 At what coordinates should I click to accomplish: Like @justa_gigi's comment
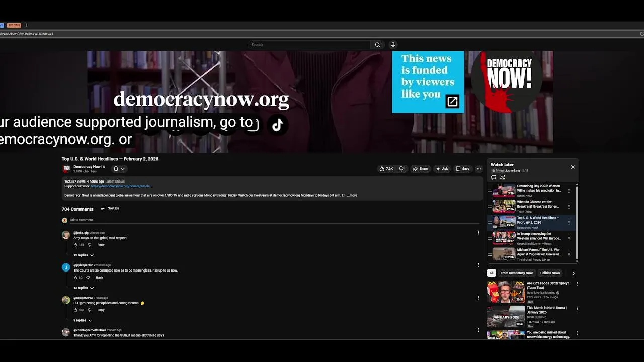[x=75, y=245]
